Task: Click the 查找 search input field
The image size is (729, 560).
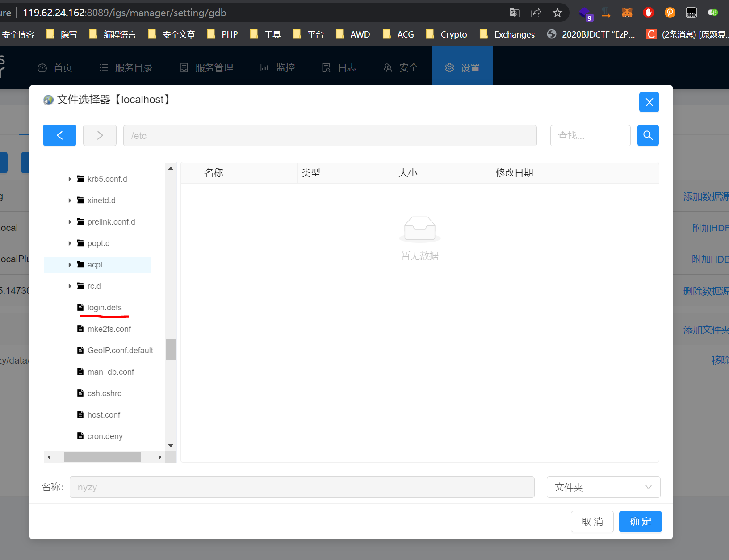Action: coord(590,135)
